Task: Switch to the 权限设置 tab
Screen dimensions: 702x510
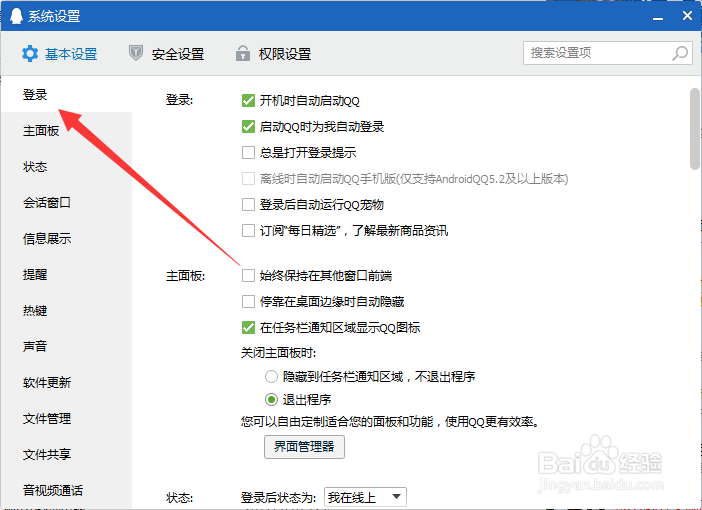Action: coord(273,54)
